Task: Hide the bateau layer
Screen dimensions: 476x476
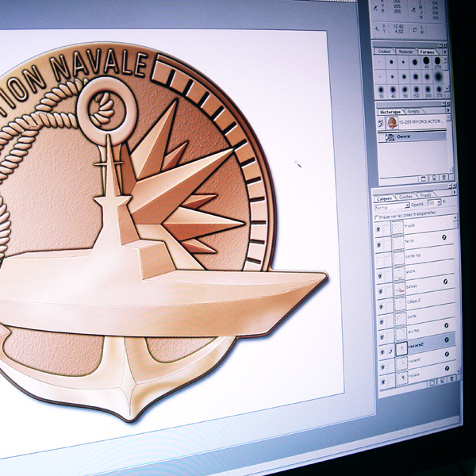Action: 380,291
